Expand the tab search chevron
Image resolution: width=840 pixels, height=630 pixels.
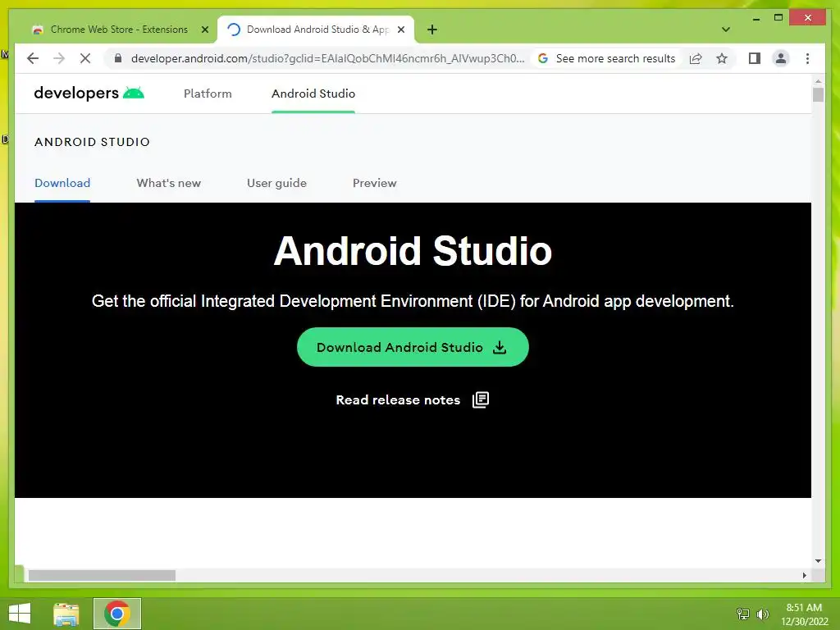(x=725, y=30)
